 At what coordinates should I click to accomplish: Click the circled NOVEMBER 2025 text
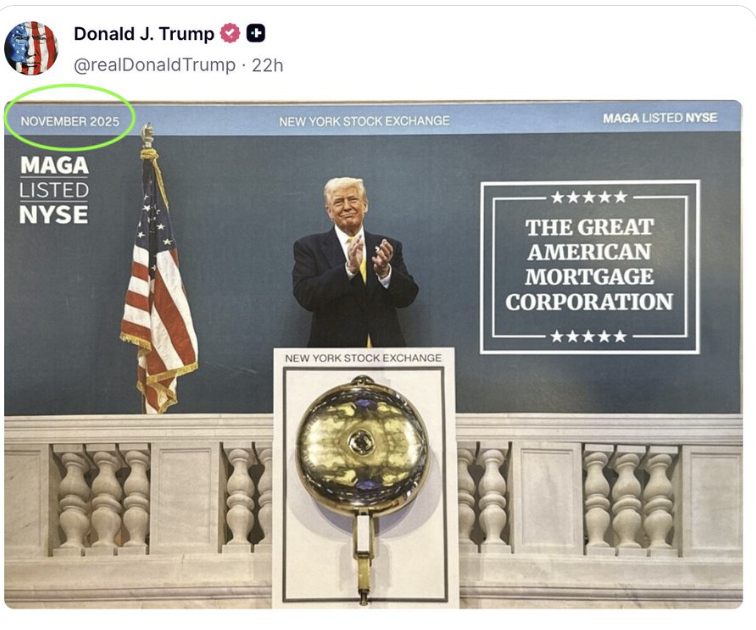pyautogui.click(x=70, y=121)
